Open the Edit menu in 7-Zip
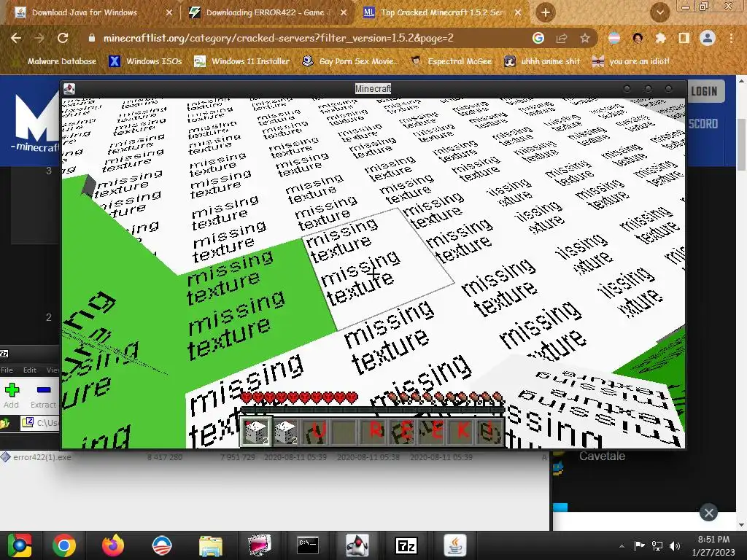The height and width of the screenshot is (560, 747). pyautogui.click(x=29, y=370)
